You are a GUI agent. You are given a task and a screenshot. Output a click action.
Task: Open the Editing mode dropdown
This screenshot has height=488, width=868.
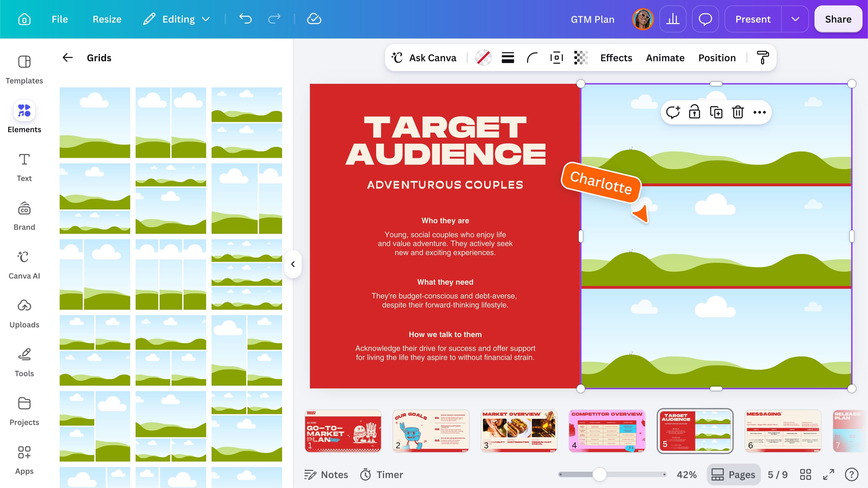pyautogui.click(x=177, y=19)
